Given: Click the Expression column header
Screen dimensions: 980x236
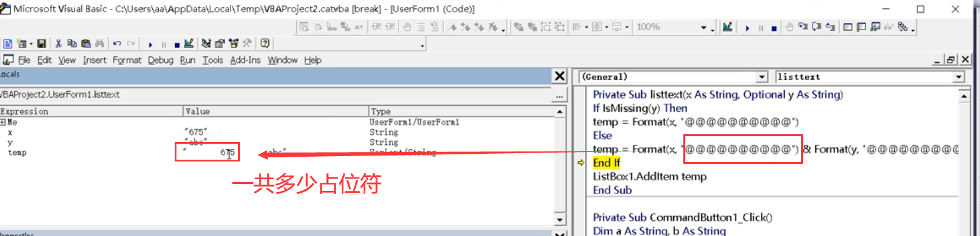Looking at the screenshot, I should point(91,111).
